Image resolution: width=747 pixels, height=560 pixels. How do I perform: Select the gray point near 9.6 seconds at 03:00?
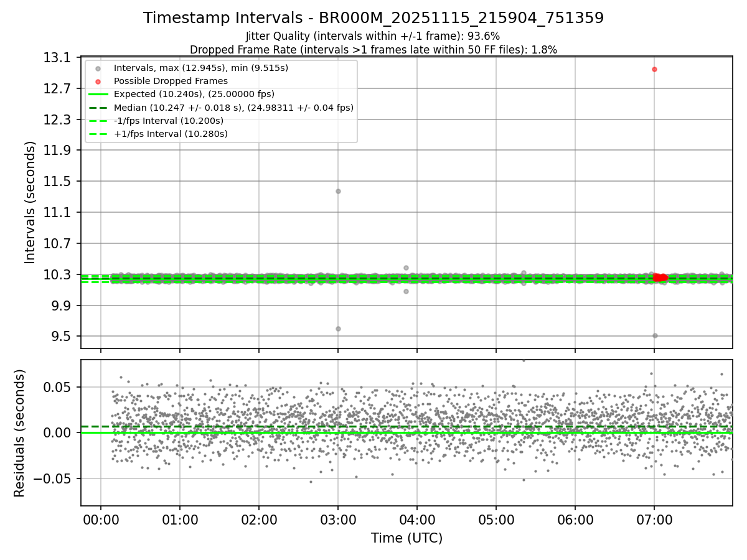tap(338, 329)
